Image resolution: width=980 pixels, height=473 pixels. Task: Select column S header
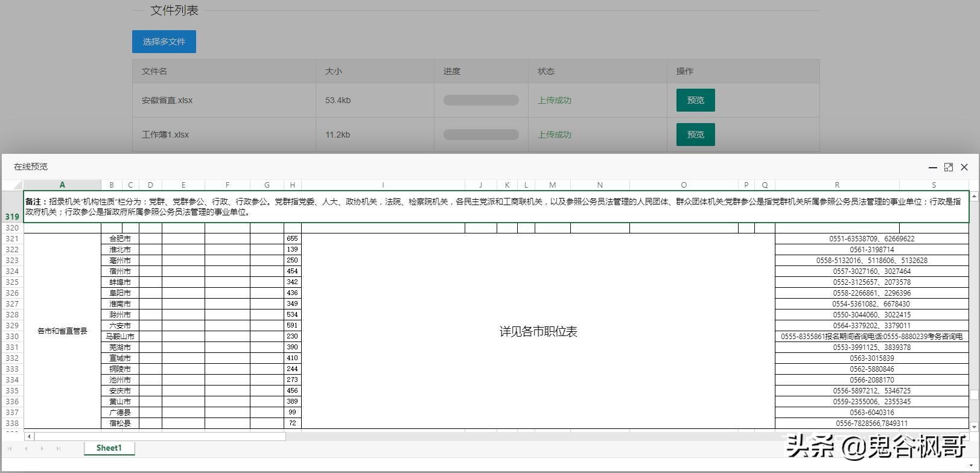(934, 185)
